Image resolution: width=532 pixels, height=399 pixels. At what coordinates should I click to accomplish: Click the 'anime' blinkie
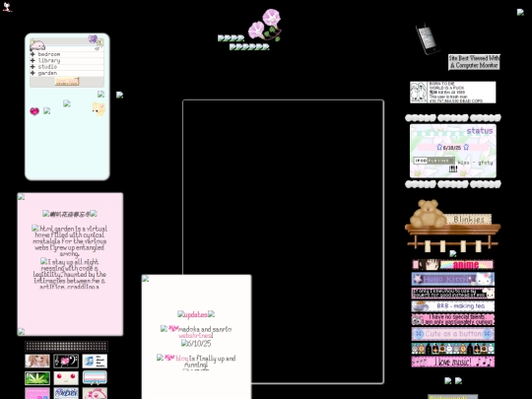pyautogui.click(x=453, y=265)
